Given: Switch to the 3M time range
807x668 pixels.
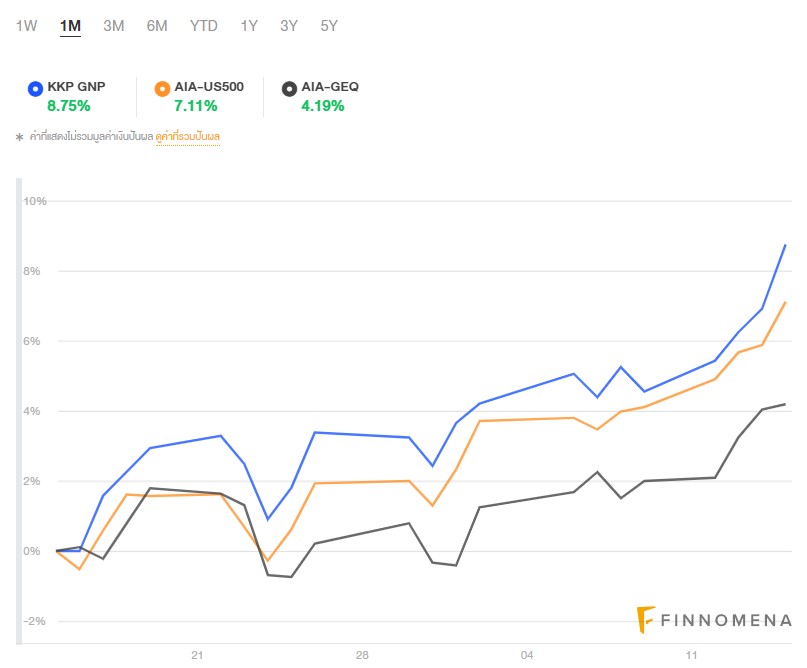Looking at the screenshot, I should click(x=114, y=26).
